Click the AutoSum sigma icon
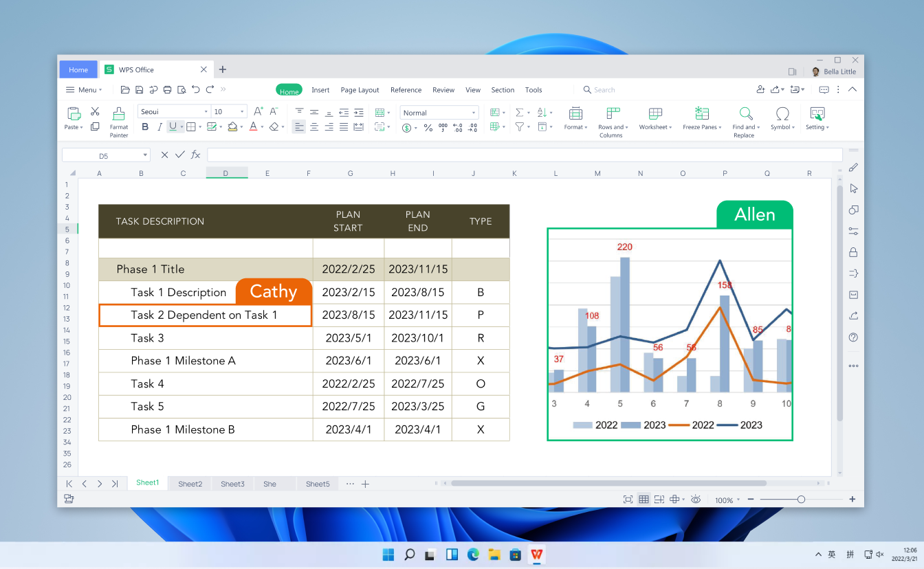The width and height of the screenshot is (924, 569). tap(520, 112)
